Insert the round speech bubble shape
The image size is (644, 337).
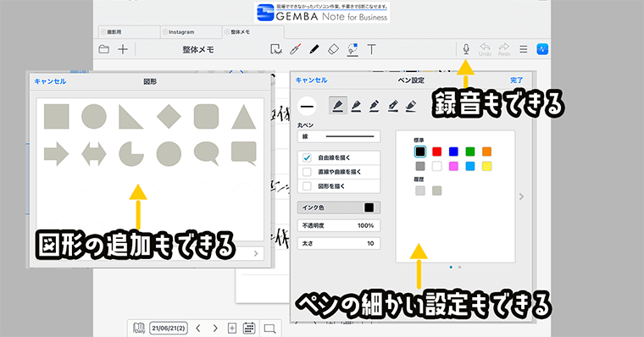206,153
